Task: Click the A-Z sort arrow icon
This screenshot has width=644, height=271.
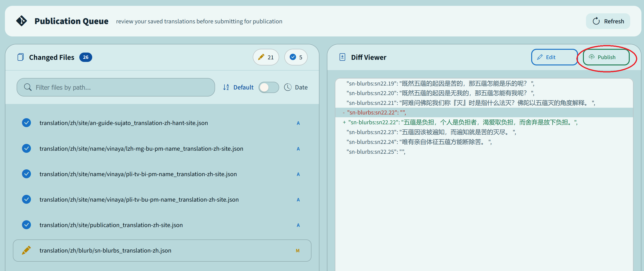Action: [226, 87]
